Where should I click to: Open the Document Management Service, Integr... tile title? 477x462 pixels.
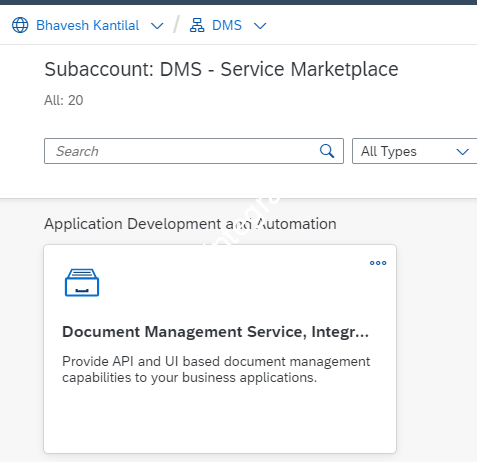click(x=215, y=332)
